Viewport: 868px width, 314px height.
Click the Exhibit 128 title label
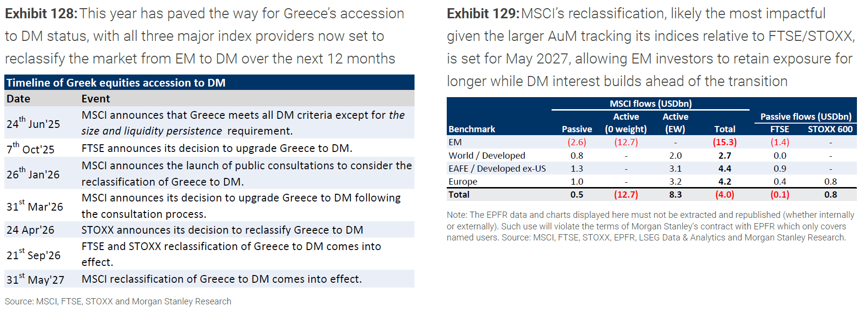coord(41,13)
